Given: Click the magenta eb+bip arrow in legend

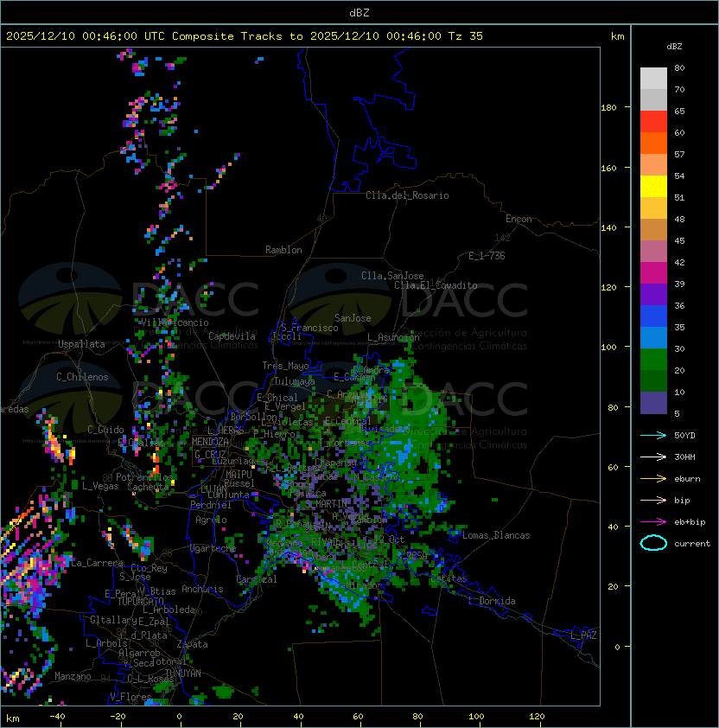Looking at the screenshot, I should click(x=653, y=522).
